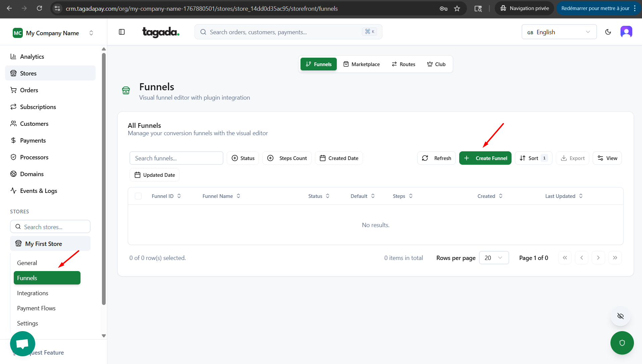The height and width of the screenshot is (364, 642).
Task: Refresh the funnels list
Action: coord(436,158)
